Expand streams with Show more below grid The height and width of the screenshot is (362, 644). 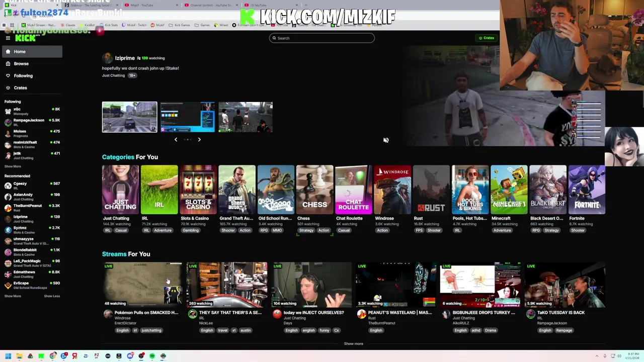tap(353, 344)
